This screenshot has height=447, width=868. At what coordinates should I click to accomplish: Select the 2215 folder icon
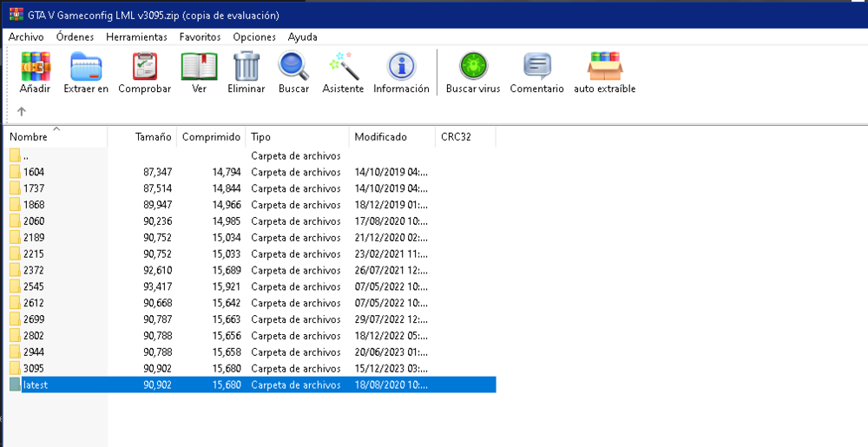point(16,254)
